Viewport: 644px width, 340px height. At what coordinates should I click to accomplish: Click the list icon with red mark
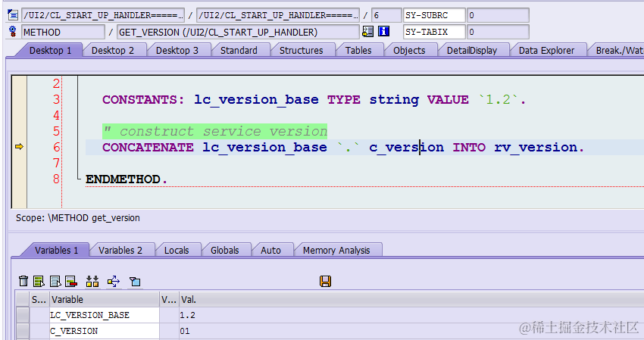[x=71, y=281]
